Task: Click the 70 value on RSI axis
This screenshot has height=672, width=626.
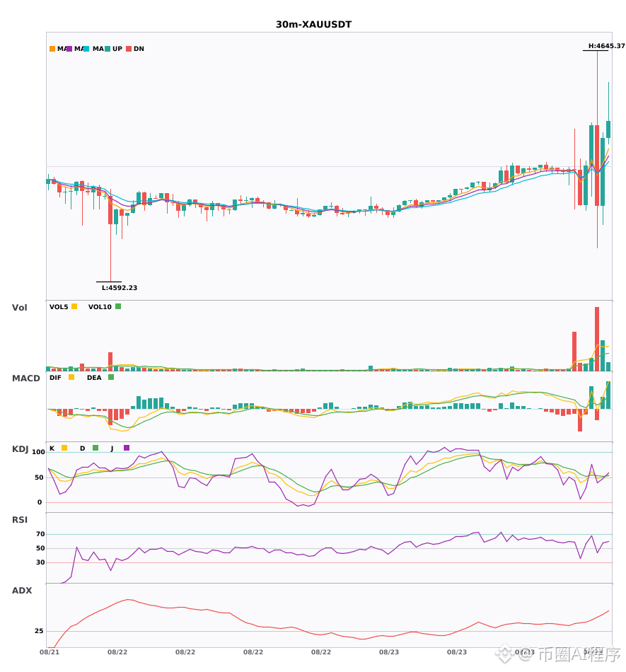Action: coord(40,534)
